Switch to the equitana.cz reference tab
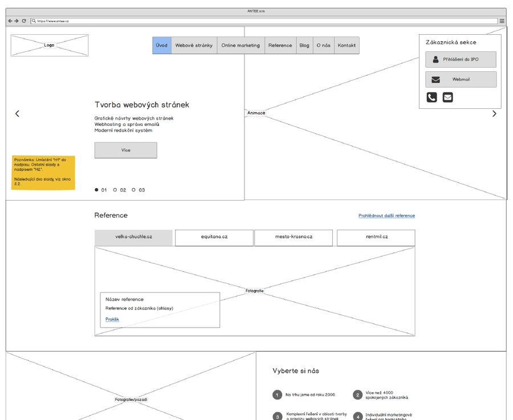The height and width of the screenshot is (420, 513). click(x=214, y=238)
